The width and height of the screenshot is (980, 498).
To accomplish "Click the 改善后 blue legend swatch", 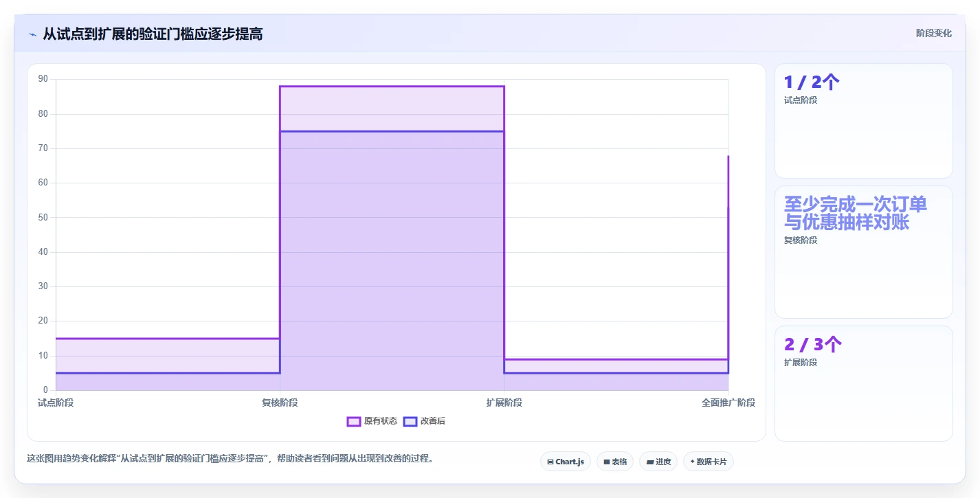I will point(410,421).
